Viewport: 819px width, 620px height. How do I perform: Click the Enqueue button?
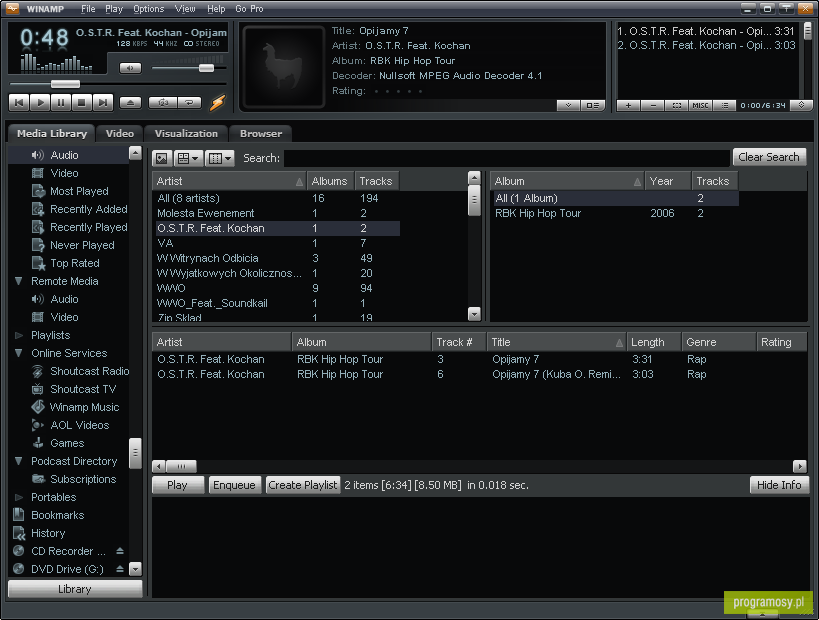234,485
